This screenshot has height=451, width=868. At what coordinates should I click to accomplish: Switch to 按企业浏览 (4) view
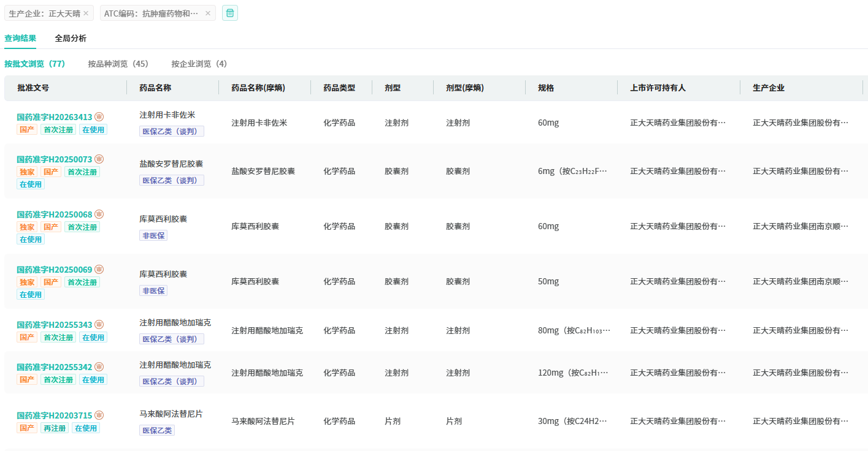tap(199, 64)
